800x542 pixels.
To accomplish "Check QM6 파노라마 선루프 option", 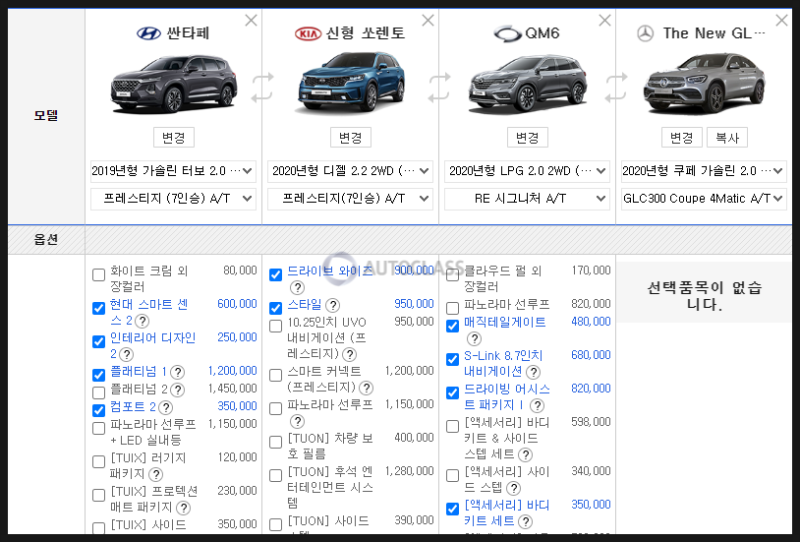I will [453, 308].
